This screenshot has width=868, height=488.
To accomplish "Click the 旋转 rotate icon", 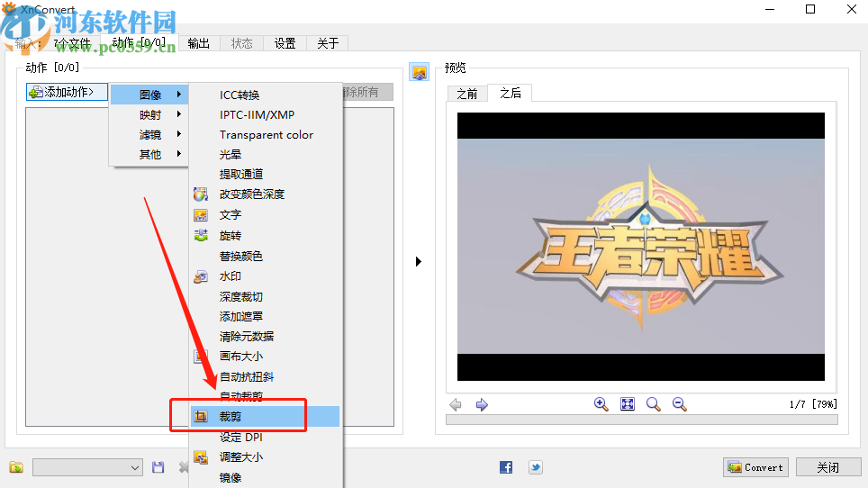I will 201,235.
